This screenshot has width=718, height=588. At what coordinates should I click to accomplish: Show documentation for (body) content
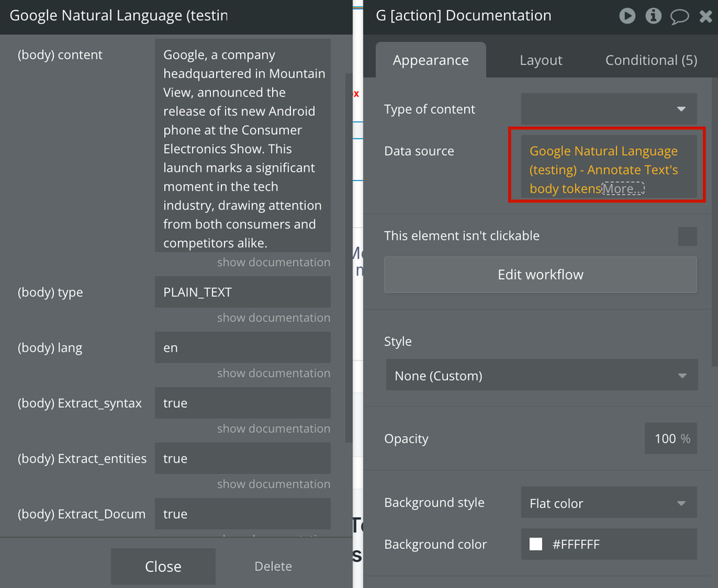(x=273, y=262)
